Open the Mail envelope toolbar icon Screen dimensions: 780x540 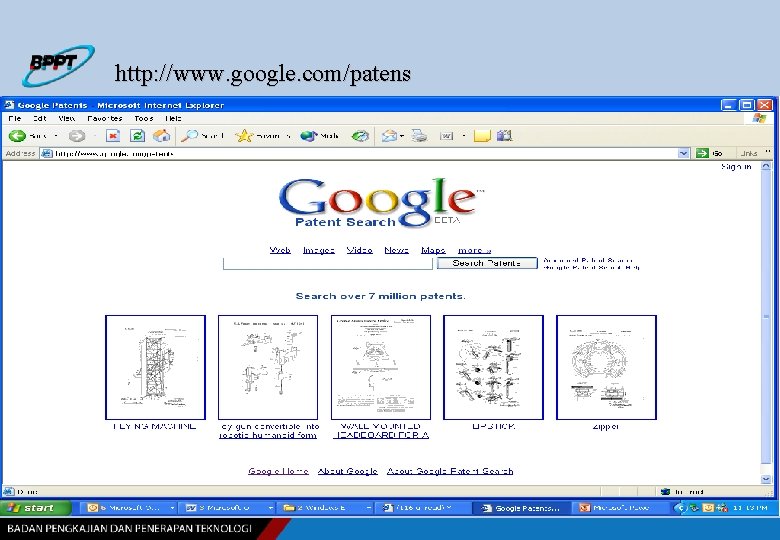[x=389, y=136]
